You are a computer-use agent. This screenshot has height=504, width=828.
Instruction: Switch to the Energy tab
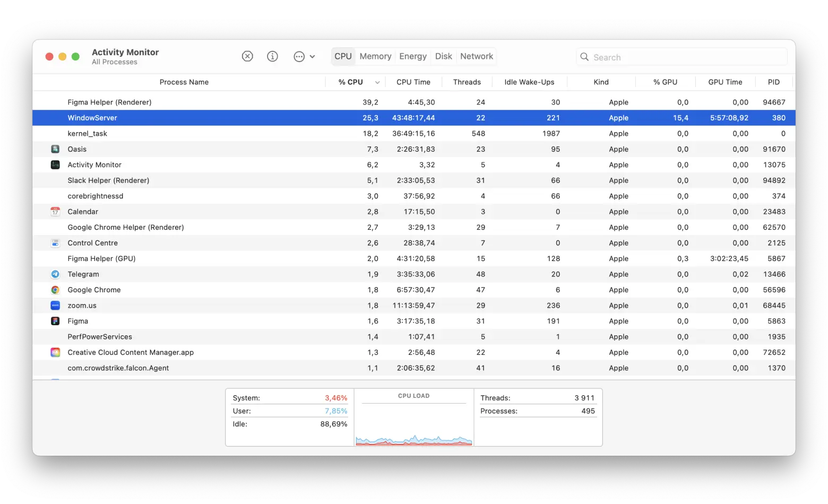[x=413, y=56]
